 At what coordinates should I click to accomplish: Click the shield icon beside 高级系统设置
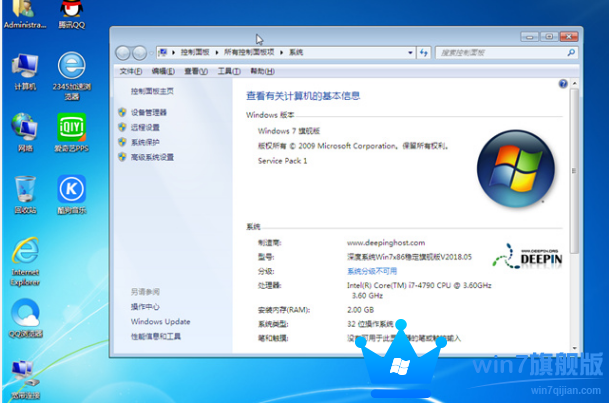coord(122,157)
